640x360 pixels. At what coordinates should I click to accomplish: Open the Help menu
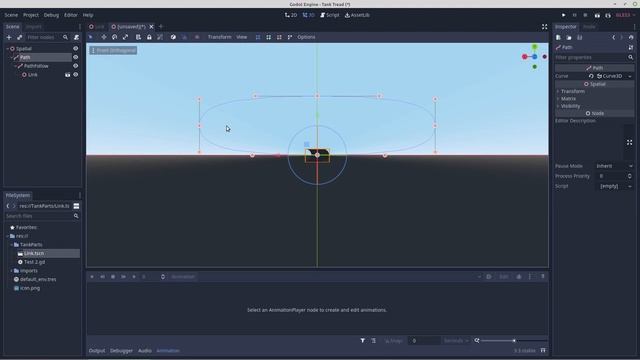[x=88, y=15]
